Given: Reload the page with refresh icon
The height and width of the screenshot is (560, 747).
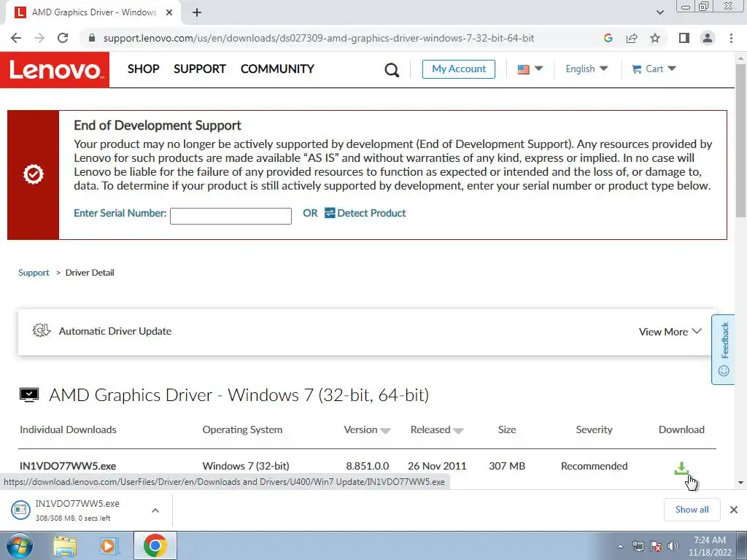Looking at the screenshot, I should pos(63,38).
